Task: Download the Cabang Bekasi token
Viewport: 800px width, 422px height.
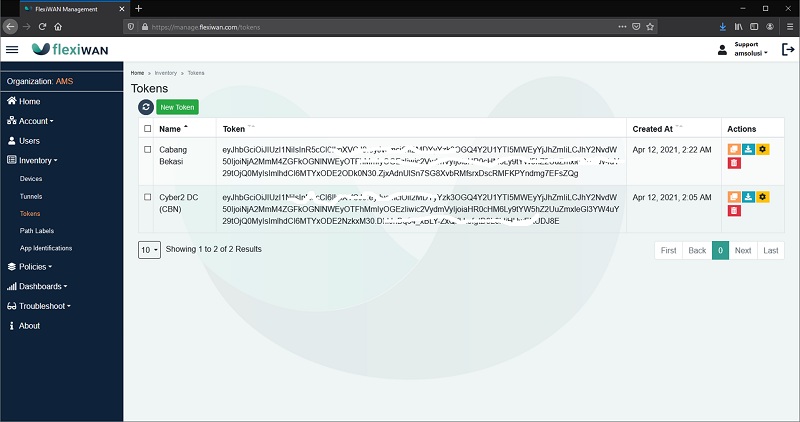Action: (x=748, y=149)
